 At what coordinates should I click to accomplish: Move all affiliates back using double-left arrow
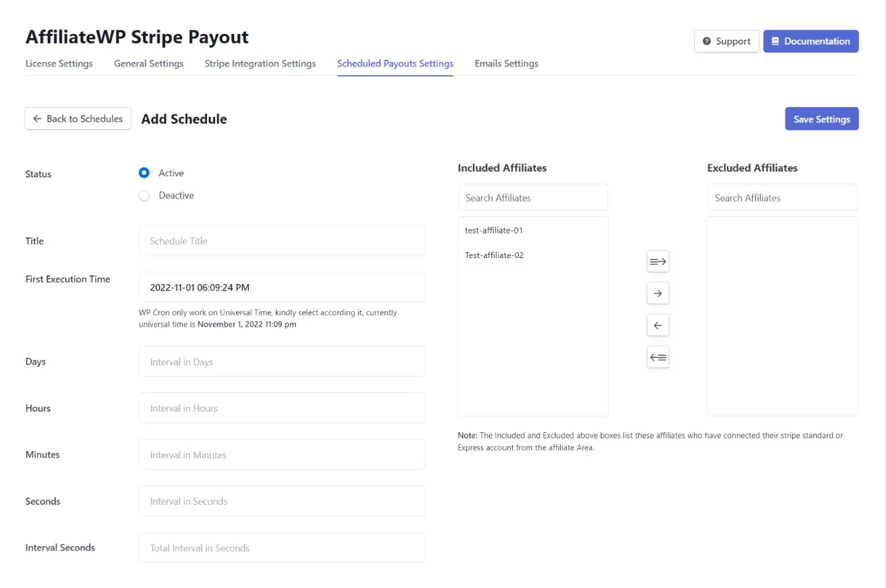coord(657,357)
